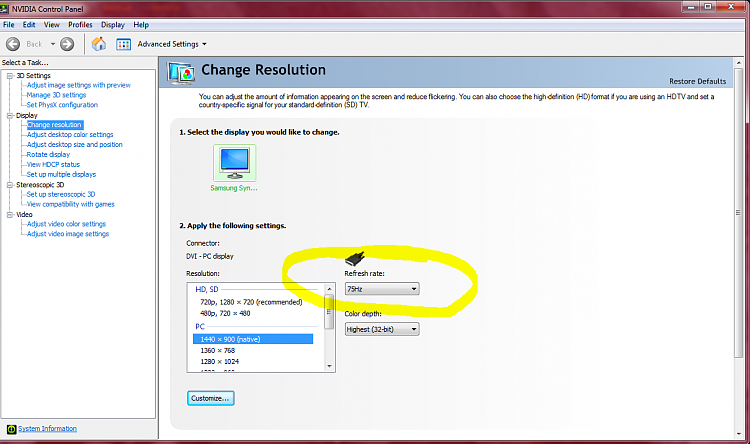The height and width of the screenshot is (444, 750).
Task: Open the Edit menu
Action: click(x=29, y=25)
